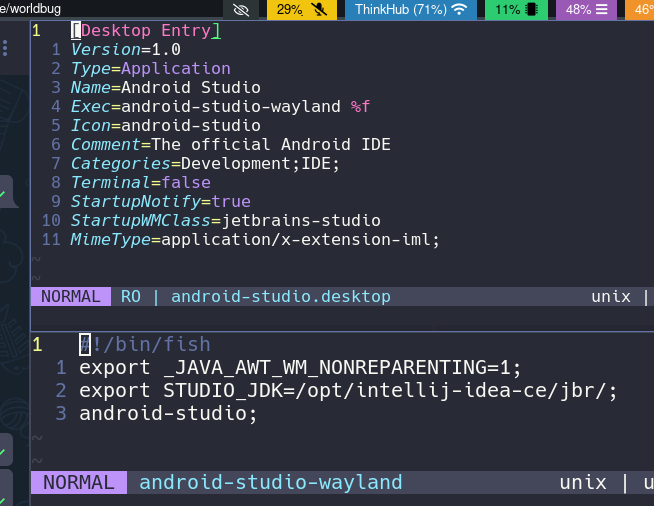The height and width of the screenshot is (506, 654).
Task: Click the e/worldbug title text in top bar
Action: pos(30,9)
